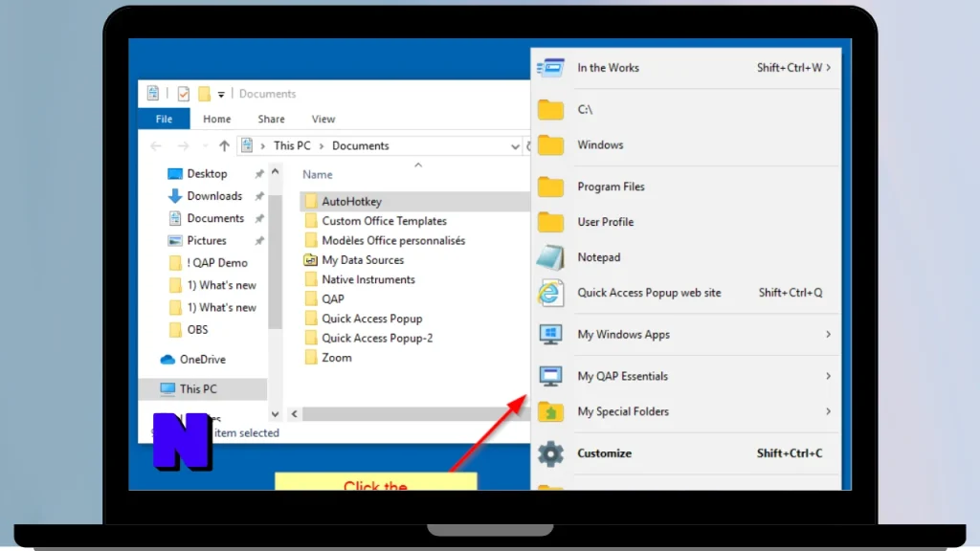Click Documents in the address breadcrumb
The image size is (980, 551).
coord(361,145)
